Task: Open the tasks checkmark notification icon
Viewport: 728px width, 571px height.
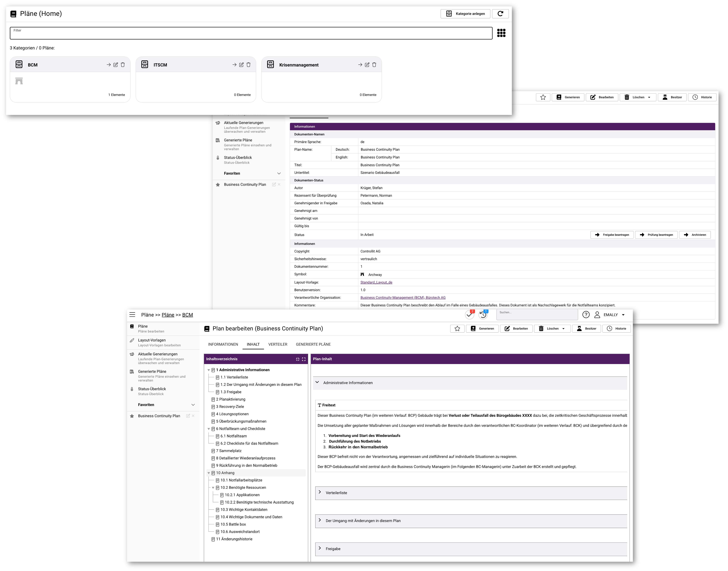Action: tap(470, 315)
